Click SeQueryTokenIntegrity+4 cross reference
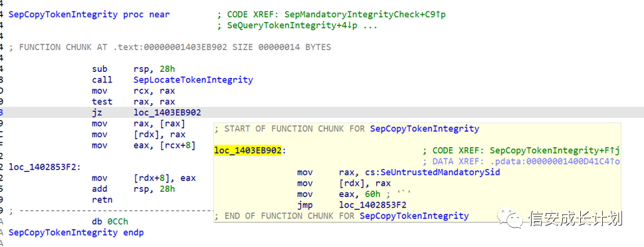 click(302, 25)
